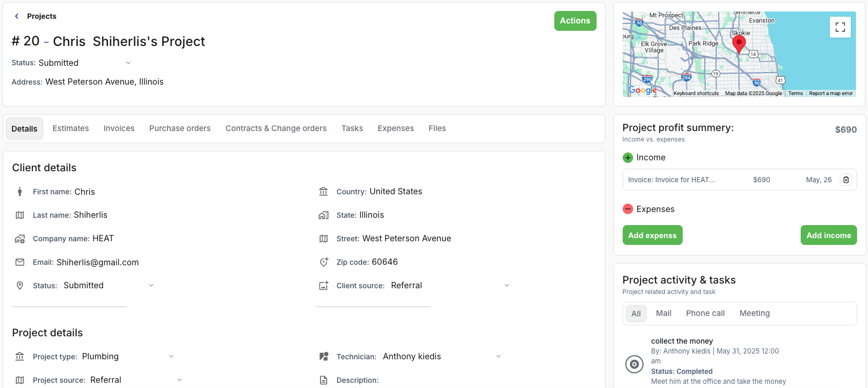Open Contracts & Change orders tab

(276, 128)
